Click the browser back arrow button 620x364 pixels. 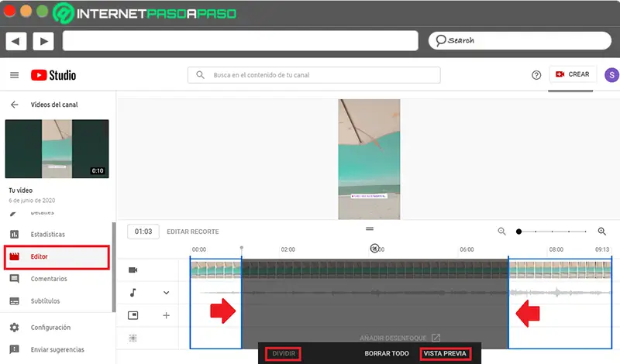point(15,42)
